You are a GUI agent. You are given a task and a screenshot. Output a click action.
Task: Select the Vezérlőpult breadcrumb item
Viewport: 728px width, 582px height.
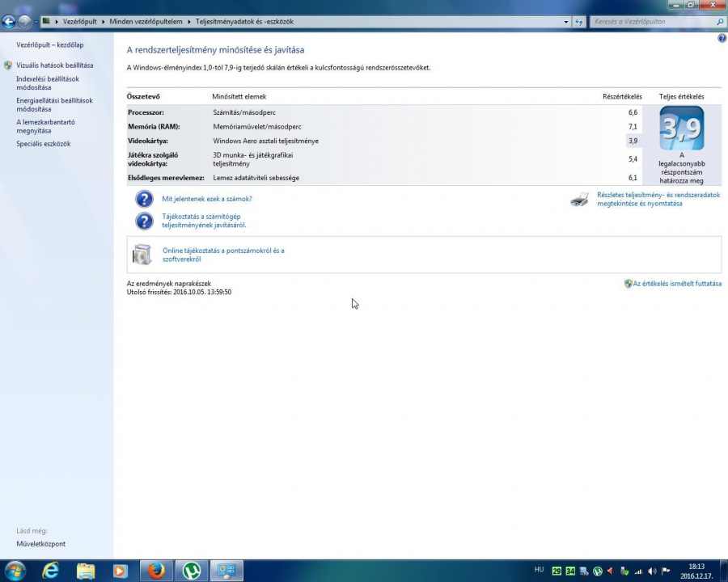tap(80, 22)
